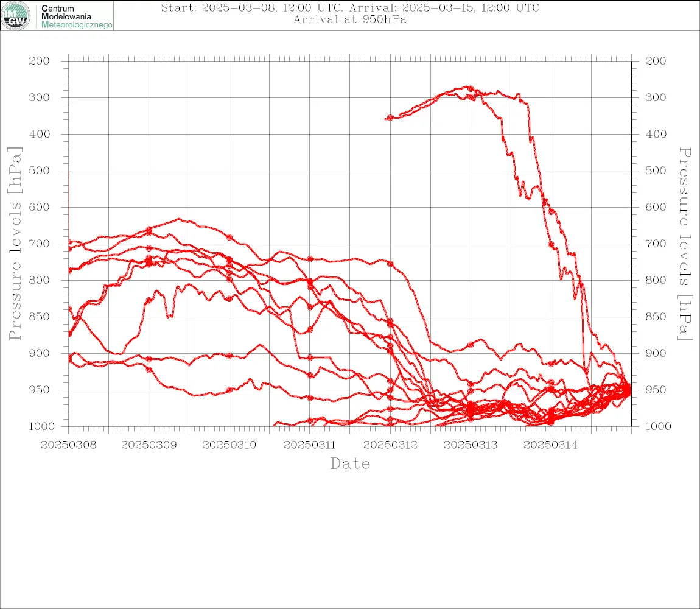
Task: Click the left axis 300 label
Action: click(40, 97)
